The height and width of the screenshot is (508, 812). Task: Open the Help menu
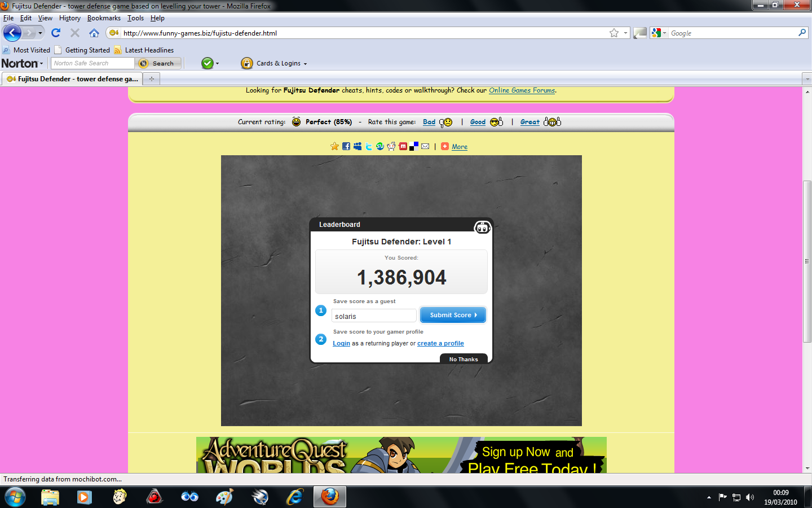tap(157, 18)
